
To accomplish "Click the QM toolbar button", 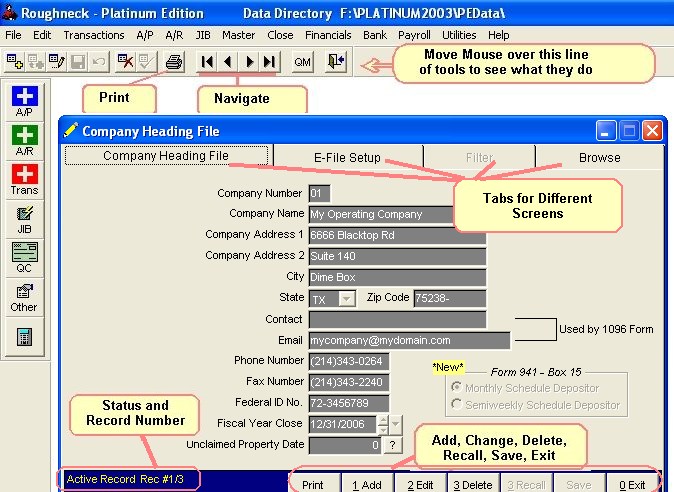I will click(302, 62).
